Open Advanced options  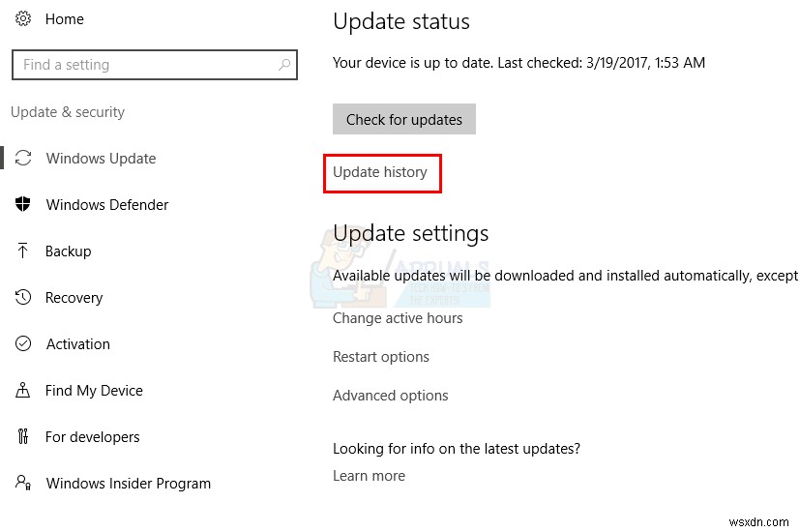391,396
